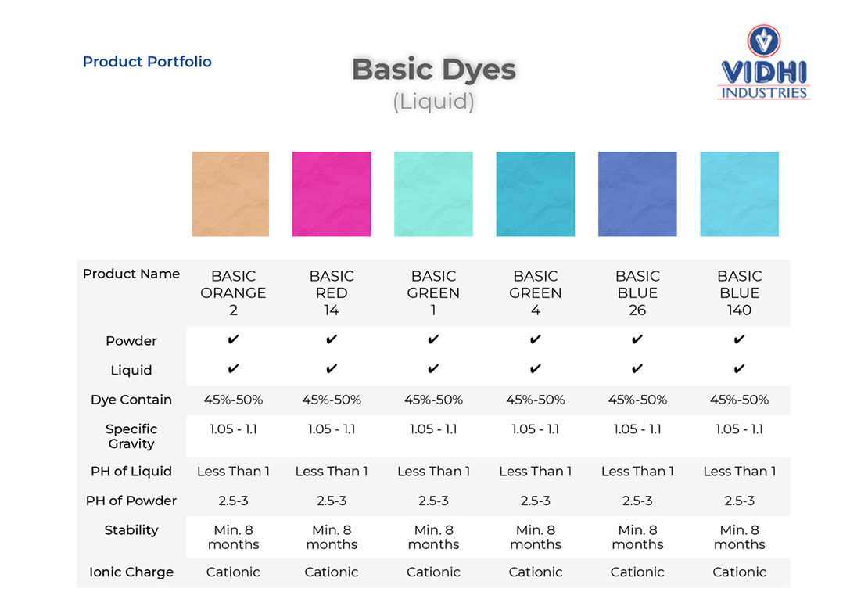This screenshot has height=610, width=868.
Task: Click the Dye Contain row label
Action: click(x=131, y=400)
